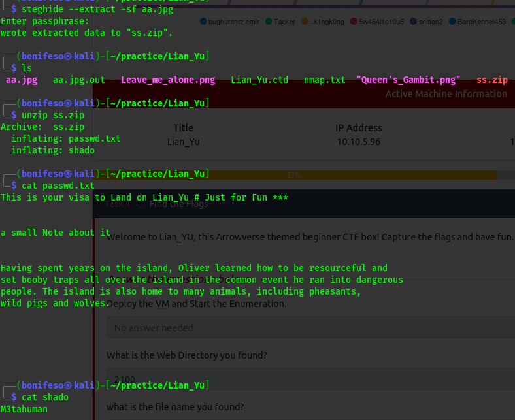Image resolution: width=515 pixels, height=420 pixels.
Task: Click the Active Machine Information header
Action: click(x=446, y=94)
